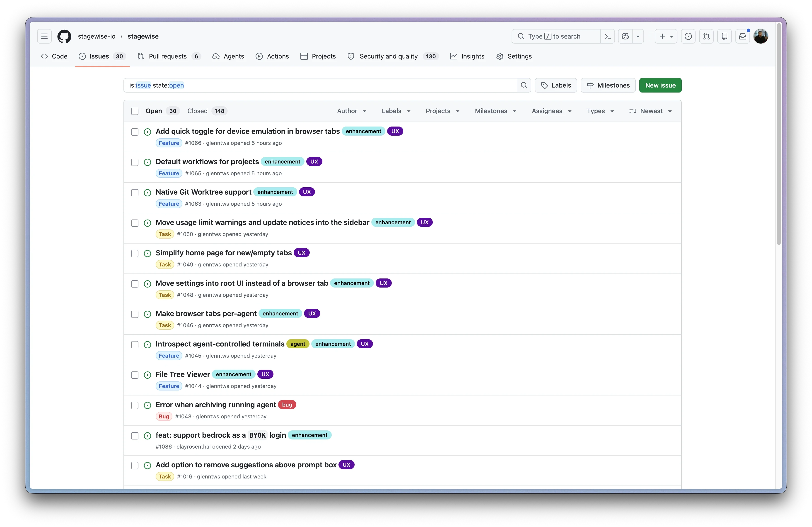Open the Milestones button
812x527 pixels.
pos(608,85)
